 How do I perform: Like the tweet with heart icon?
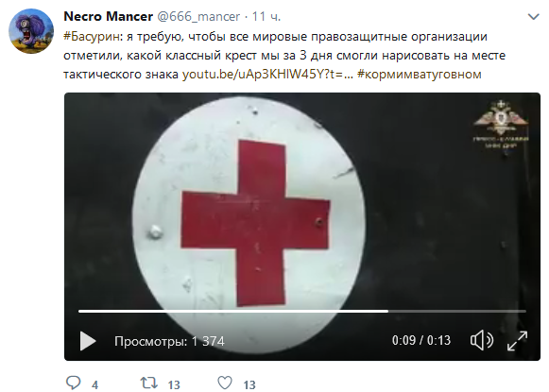tap(225, 383)
